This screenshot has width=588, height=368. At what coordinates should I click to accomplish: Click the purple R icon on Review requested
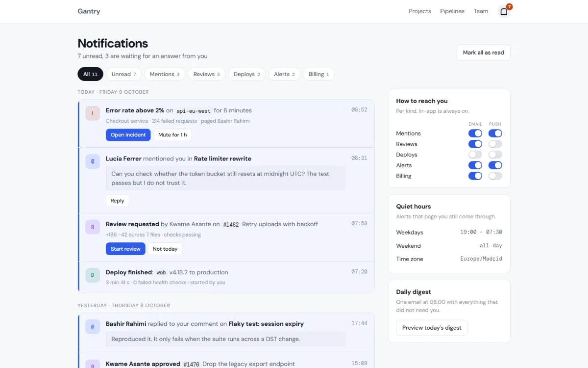[x=93, y=227]
